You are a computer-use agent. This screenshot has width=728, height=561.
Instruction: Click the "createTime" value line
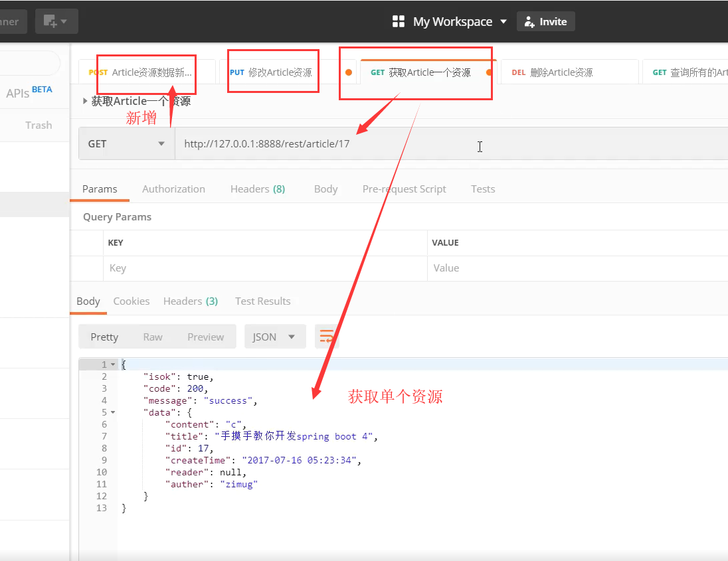[263, 460]
